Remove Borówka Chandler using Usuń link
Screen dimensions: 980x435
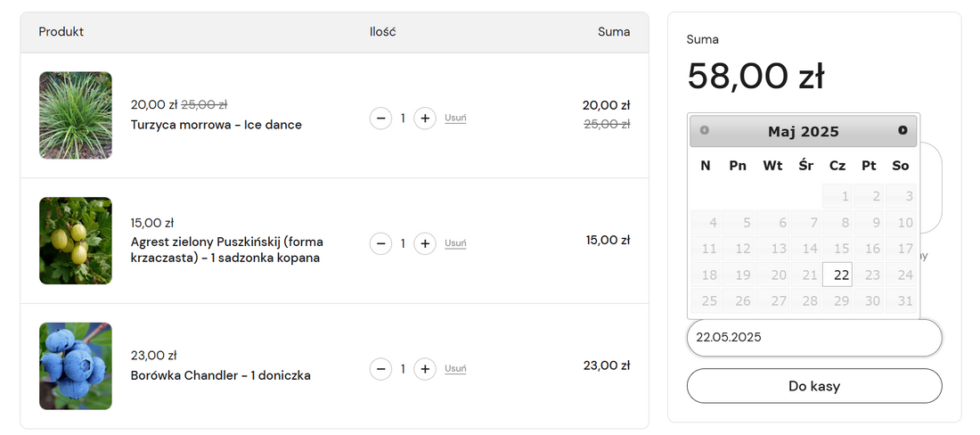(x=455, y=369)
